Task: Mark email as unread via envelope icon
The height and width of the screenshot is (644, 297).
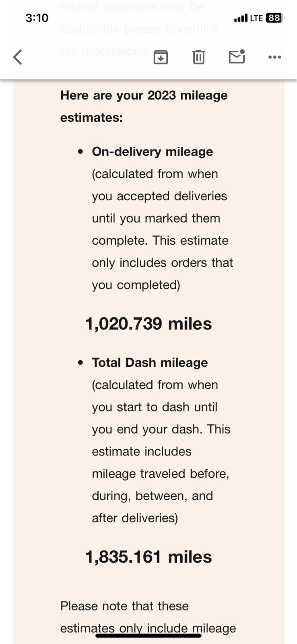Action: [237, 57]
